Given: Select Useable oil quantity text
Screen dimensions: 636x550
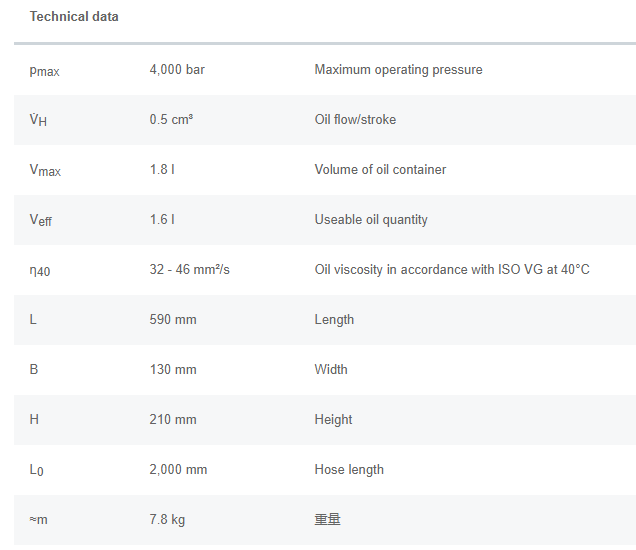Looking at the screenshot, I should pos(371,220).
